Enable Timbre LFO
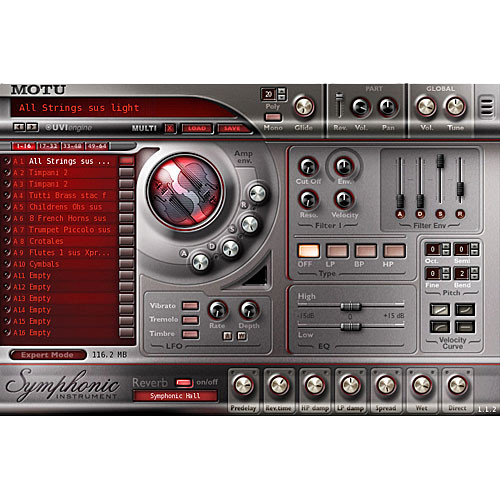Image resolution: width=500 pixels, height=500 pixels. [190, 334]
